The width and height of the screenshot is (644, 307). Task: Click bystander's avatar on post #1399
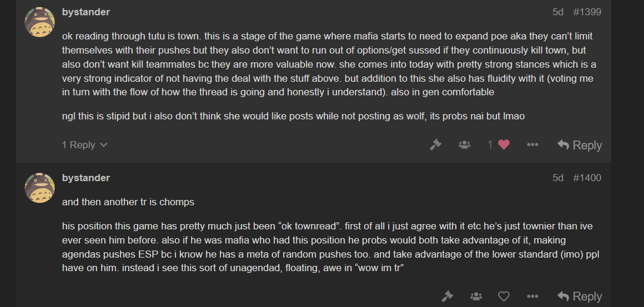point(39,22)
